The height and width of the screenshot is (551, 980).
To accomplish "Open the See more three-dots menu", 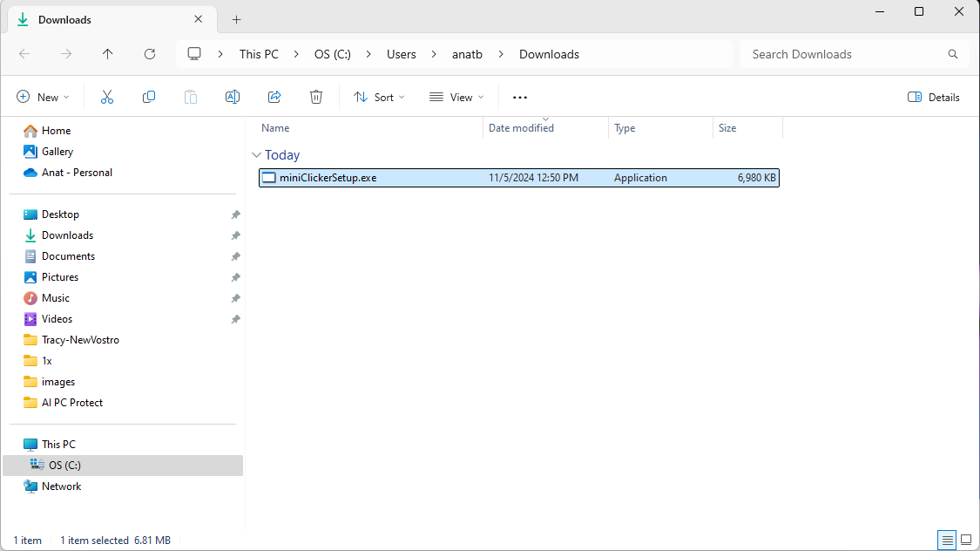I will point(520,97).
